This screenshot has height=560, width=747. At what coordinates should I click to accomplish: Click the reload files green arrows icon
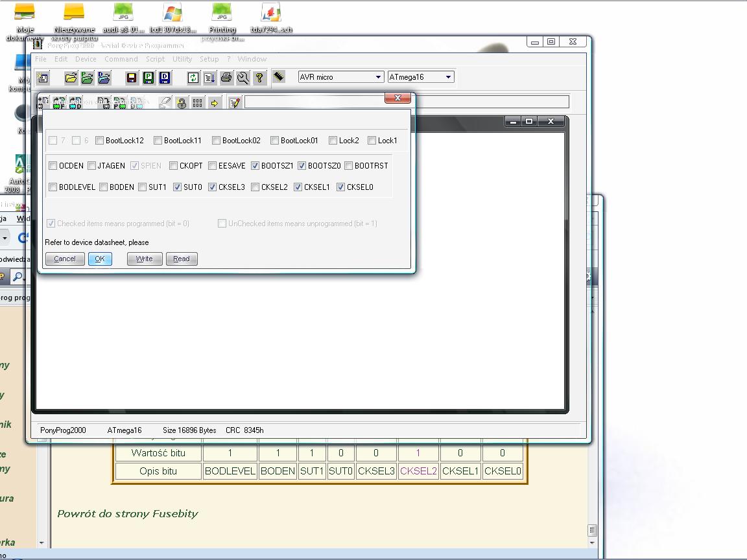(193, 78)
